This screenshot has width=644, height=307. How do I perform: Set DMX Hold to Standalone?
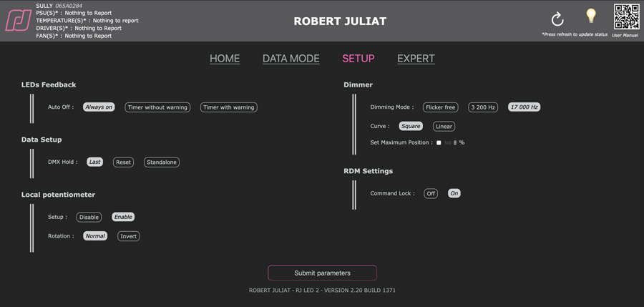162,162
